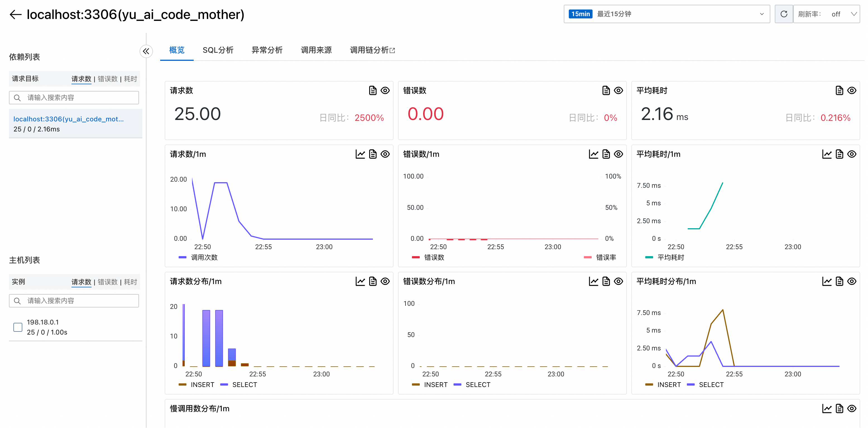Click the refresh icon button
Viewport: 868px width, 428px height.
783,14
